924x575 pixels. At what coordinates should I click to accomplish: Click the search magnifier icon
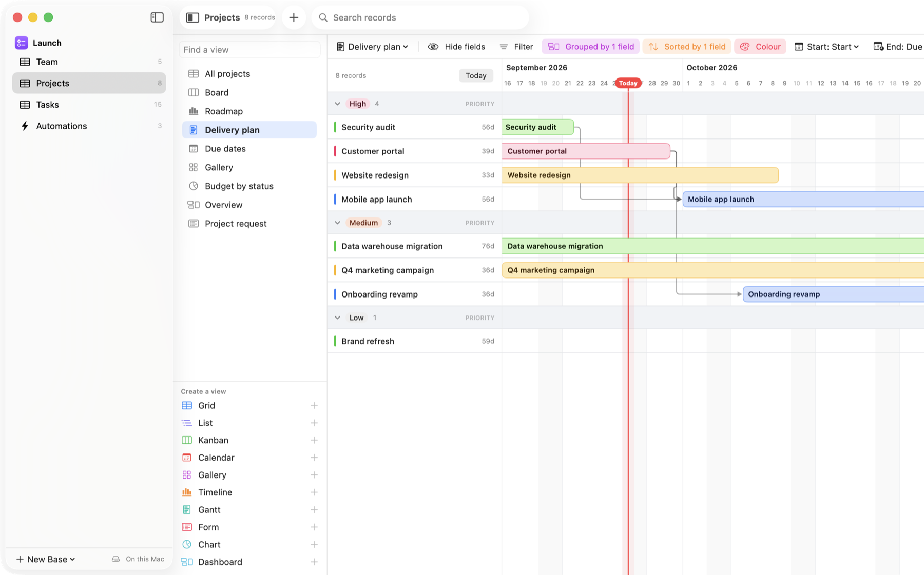323,17
